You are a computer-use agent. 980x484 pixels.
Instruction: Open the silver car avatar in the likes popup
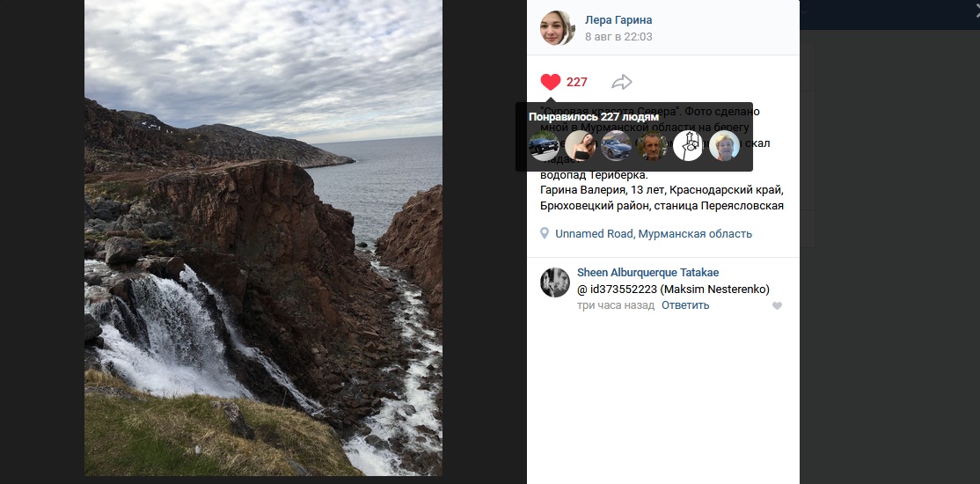click(x=616, y=146)
